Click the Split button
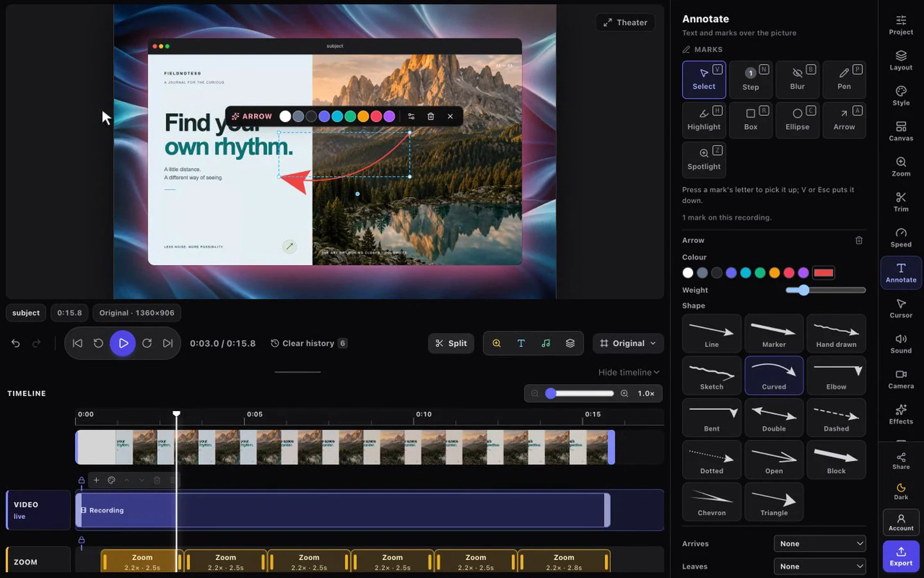The image size is (924, 578). (x=451, y=343)
